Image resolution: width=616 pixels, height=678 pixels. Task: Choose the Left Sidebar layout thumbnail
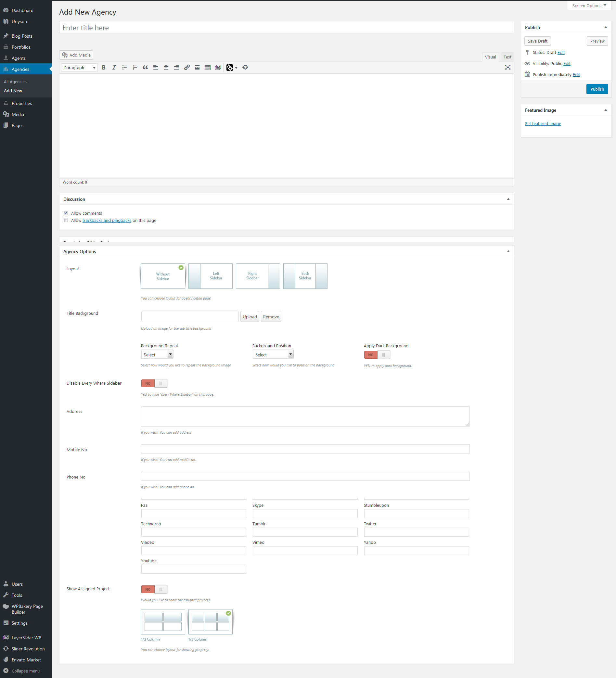tap(210, 276)
